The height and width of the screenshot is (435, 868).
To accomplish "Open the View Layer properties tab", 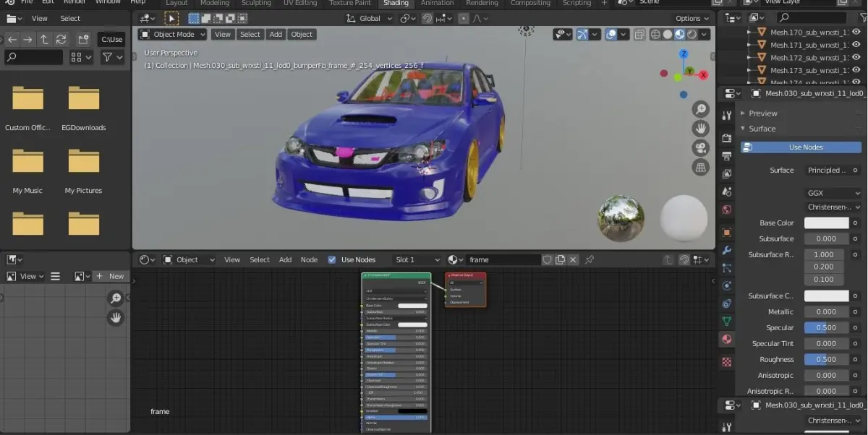I will [x=727, y=173].
